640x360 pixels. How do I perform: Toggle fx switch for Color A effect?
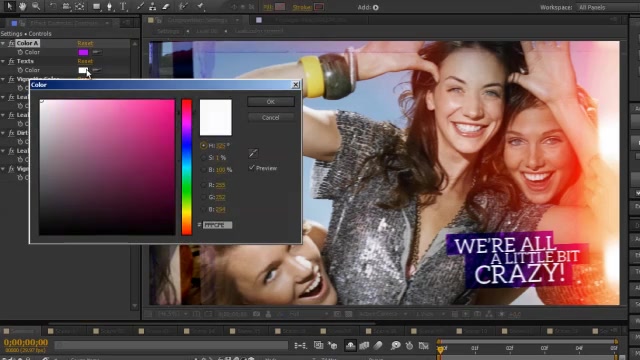(11, 43)
